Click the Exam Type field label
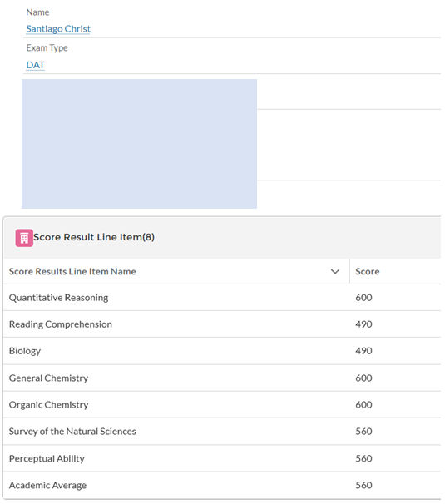 tap(47, 48)
